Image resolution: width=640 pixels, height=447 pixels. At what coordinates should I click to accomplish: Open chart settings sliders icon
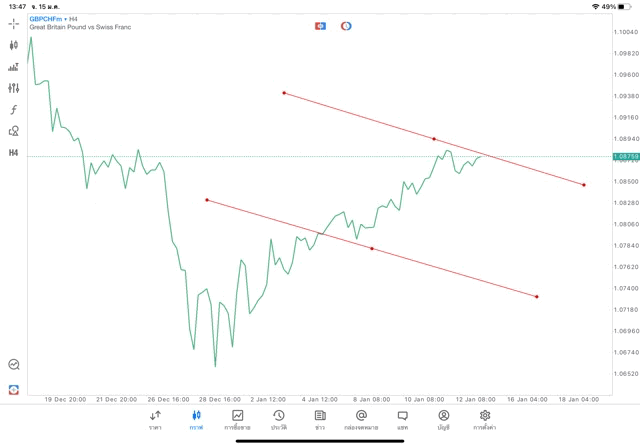(13, 88)
